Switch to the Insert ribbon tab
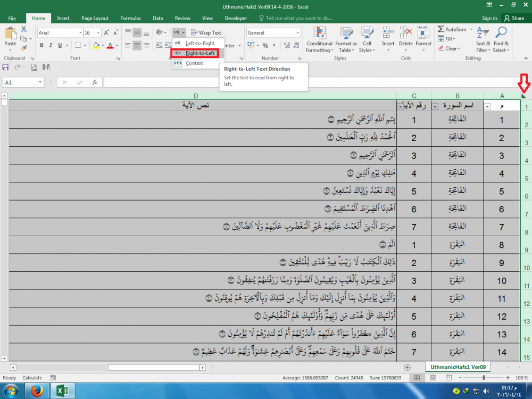 (x=63, y=18)
